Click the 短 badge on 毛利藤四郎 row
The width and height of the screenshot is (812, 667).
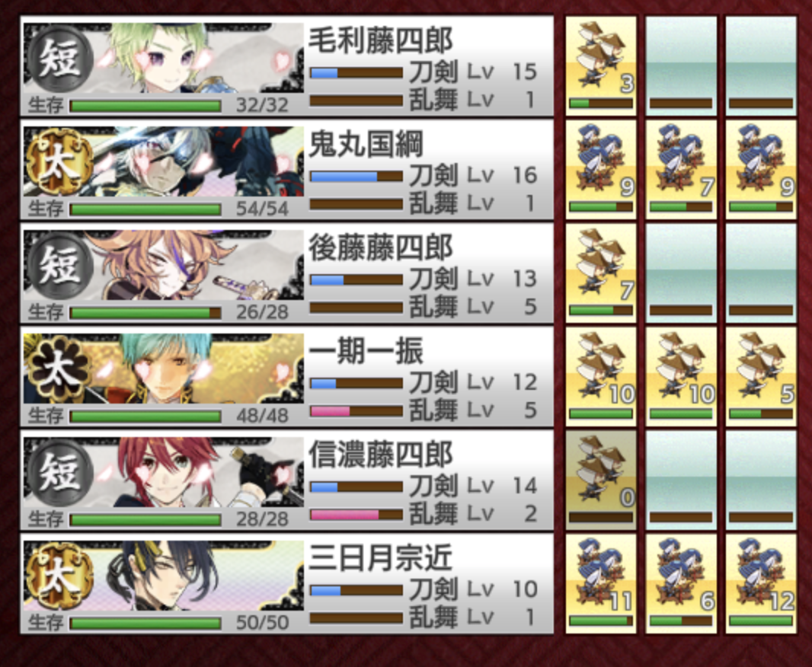click(59, 59)
